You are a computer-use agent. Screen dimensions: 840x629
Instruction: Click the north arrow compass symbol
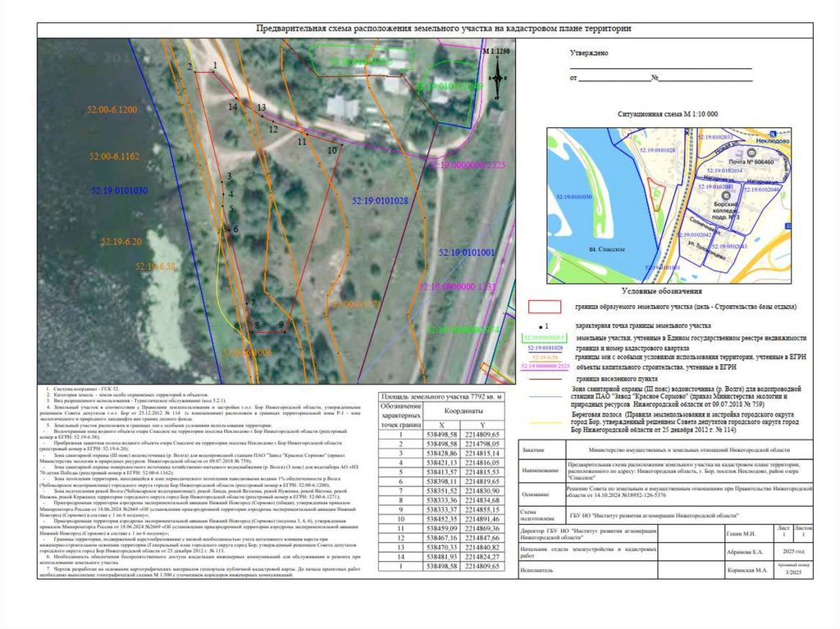coord(498,78)
